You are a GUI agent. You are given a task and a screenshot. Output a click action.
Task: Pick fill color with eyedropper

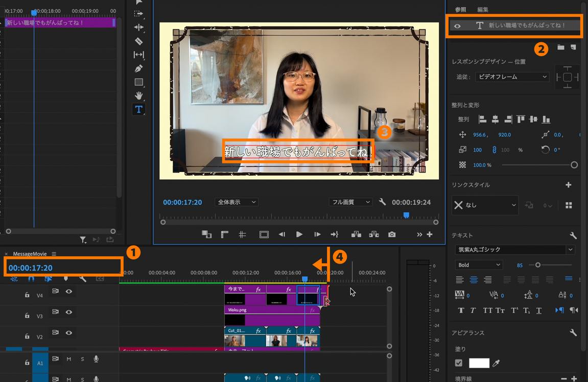coord(496,363)
